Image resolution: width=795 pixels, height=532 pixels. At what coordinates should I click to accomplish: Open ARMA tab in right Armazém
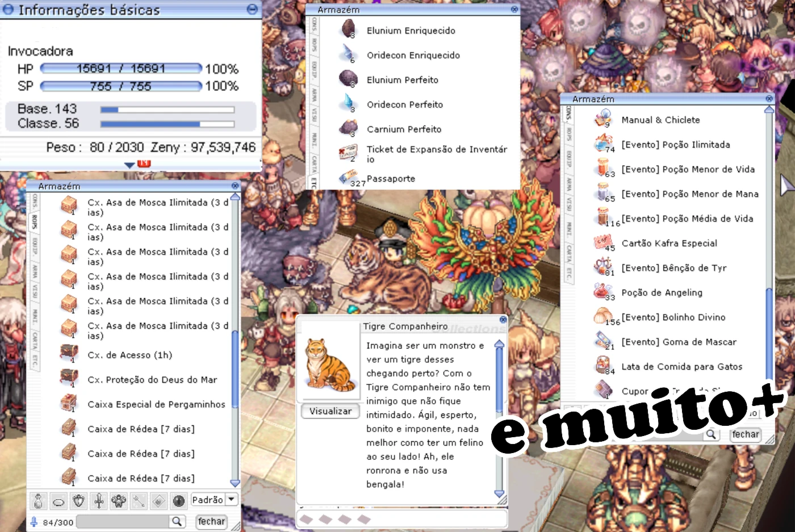coord(568,183)
